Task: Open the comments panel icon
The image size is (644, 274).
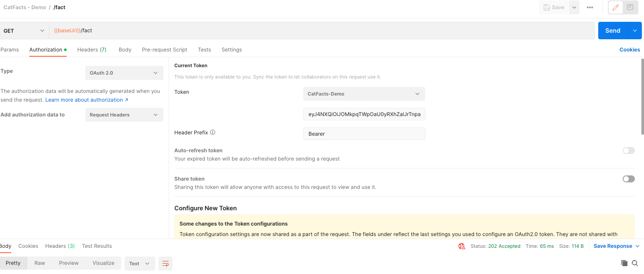Action: [630, 7]
